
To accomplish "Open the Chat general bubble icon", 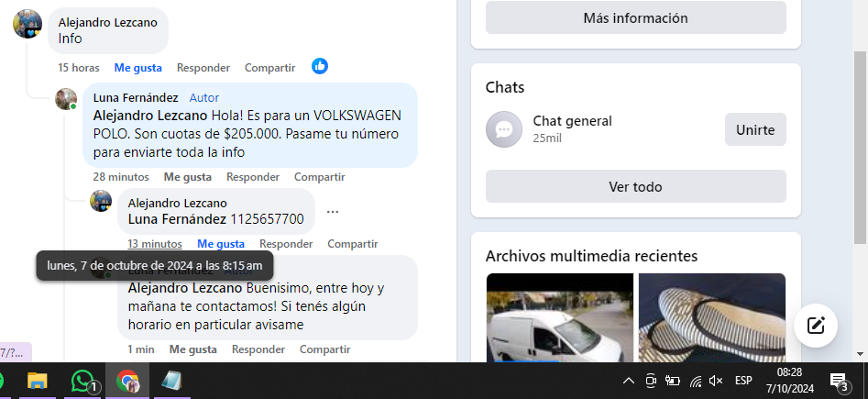I will (504, 129).
